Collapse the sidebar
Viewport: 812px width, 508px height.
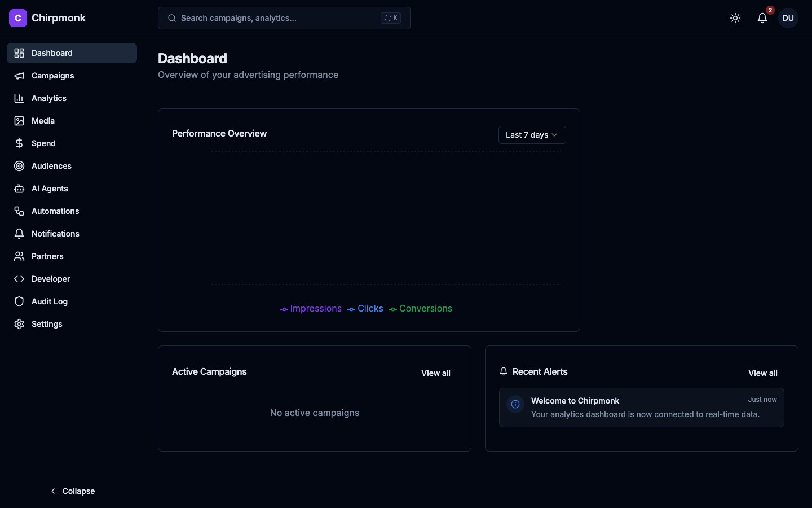point(72,491)
